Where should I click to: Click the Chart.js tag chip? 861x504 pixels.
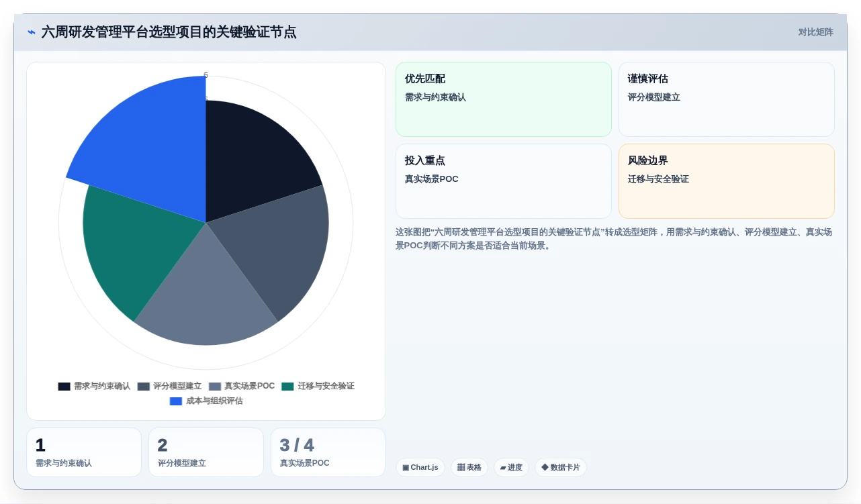click(x=420, y=468)
